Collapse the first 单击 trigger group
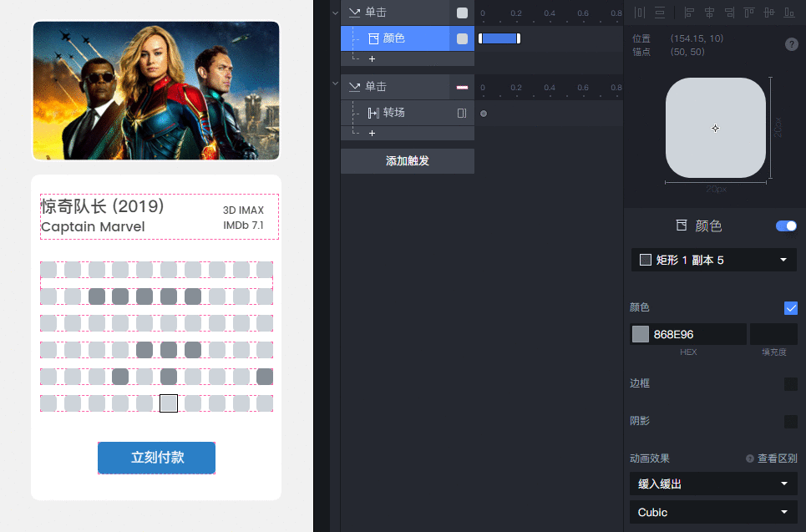 click(335, 13)
